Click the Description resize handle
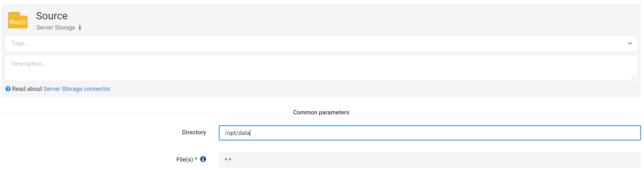Viewport: 644px width, 170px height. pos(634,78)
